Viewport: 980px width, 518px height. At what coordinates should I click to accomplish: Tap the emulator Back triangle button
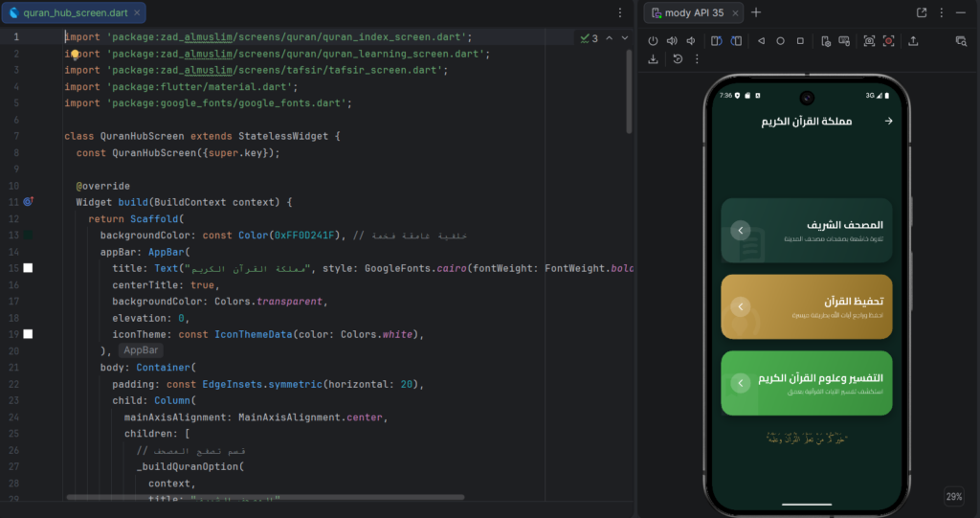coord(761,40)
